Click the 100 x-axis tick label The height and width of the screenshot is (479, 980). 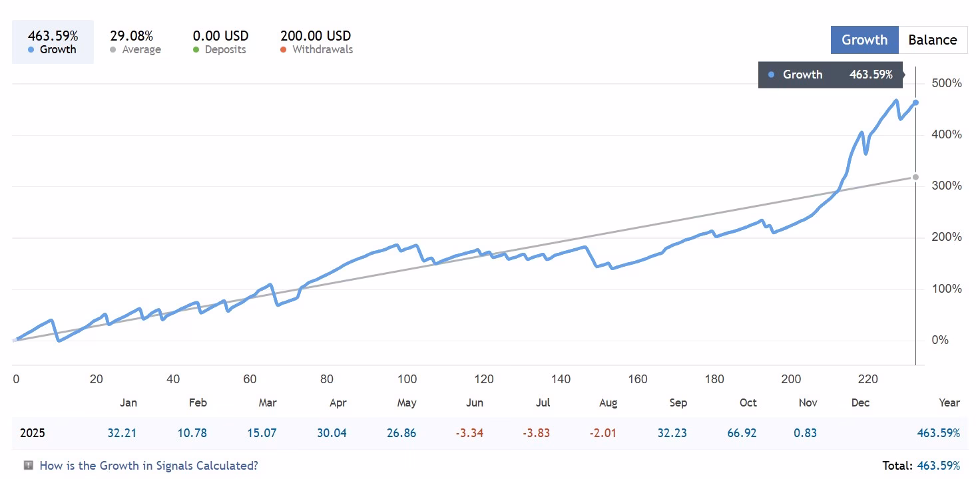pyautogui.click(x=407, y=379)
